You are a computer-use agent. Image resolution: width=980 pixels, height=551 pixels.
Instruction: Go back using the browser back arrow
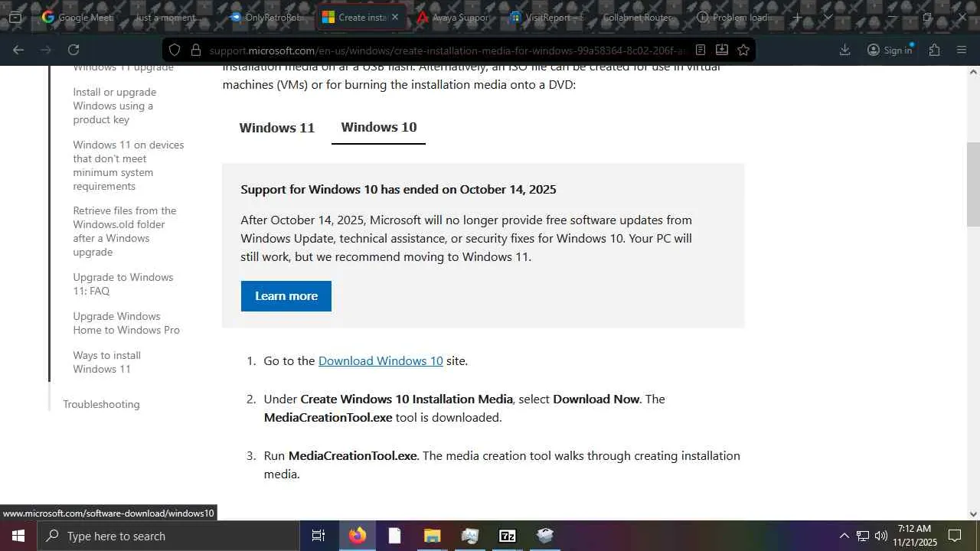18,50
